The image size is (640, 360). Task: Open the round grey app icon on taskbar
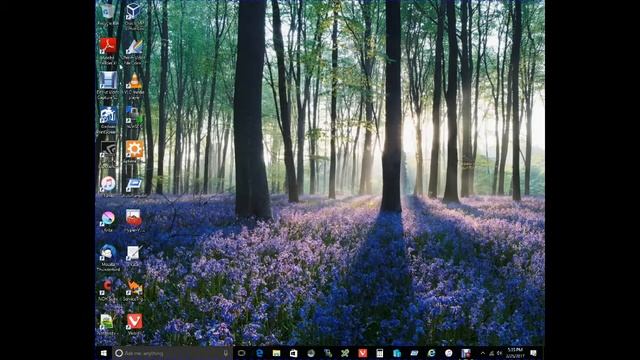point(311,353)
